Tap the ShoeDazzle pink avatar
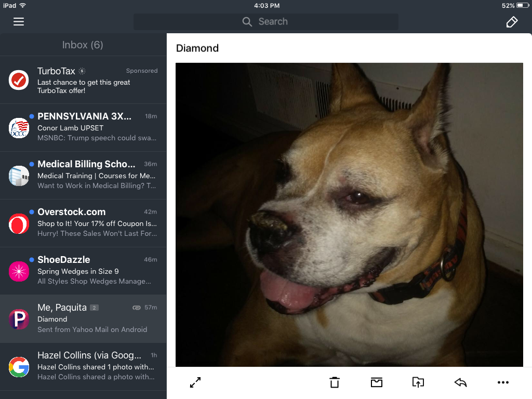Screen dimensions: 532x399 click(19, 271)
